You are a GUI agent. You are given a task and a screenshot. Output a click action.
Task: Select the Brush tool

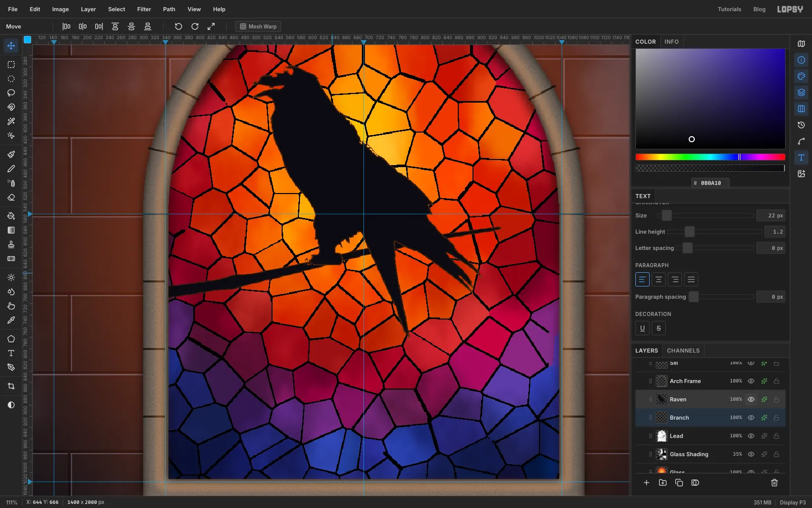click(x=11, y=154)
